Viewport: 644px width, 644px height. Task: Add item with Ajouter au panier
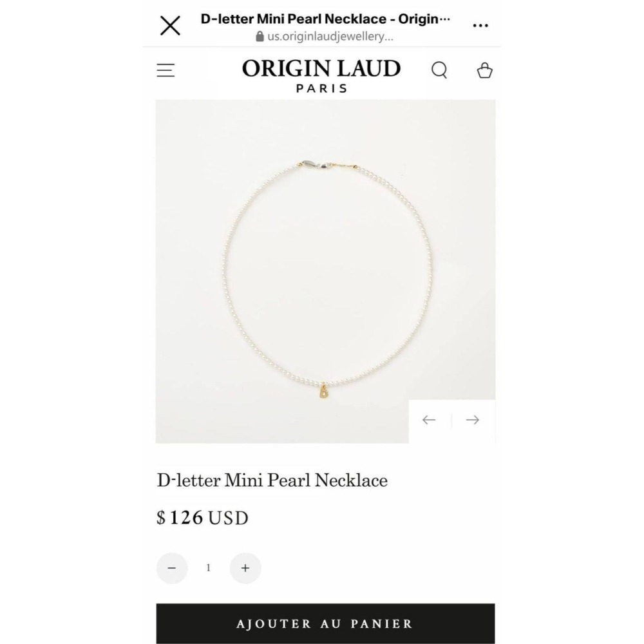click(325, 623)
